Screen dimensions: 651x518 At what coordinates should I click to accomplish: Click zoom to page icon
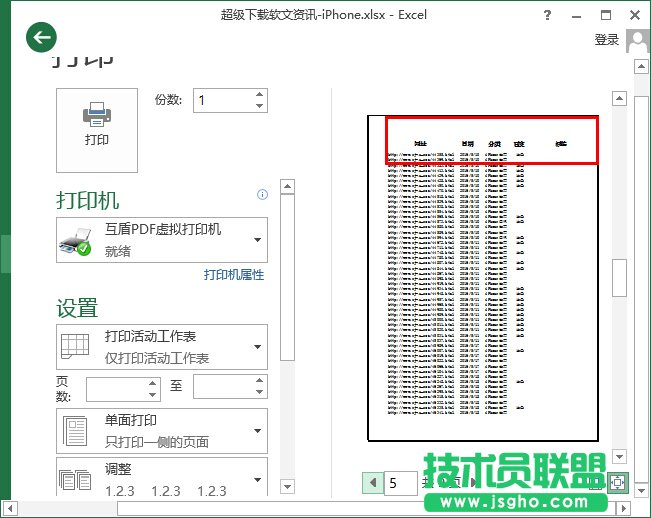tap(617, 482)
